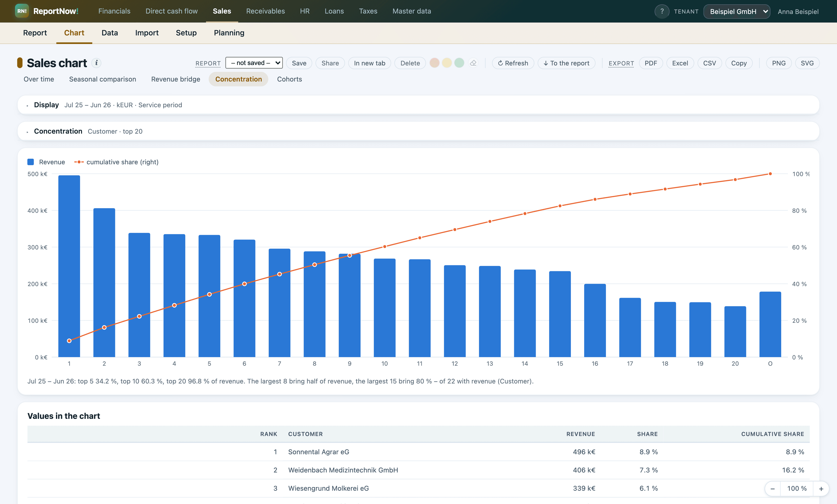Zoom out with the minus button
Viewport: 837px width, 504px height.
772,489
